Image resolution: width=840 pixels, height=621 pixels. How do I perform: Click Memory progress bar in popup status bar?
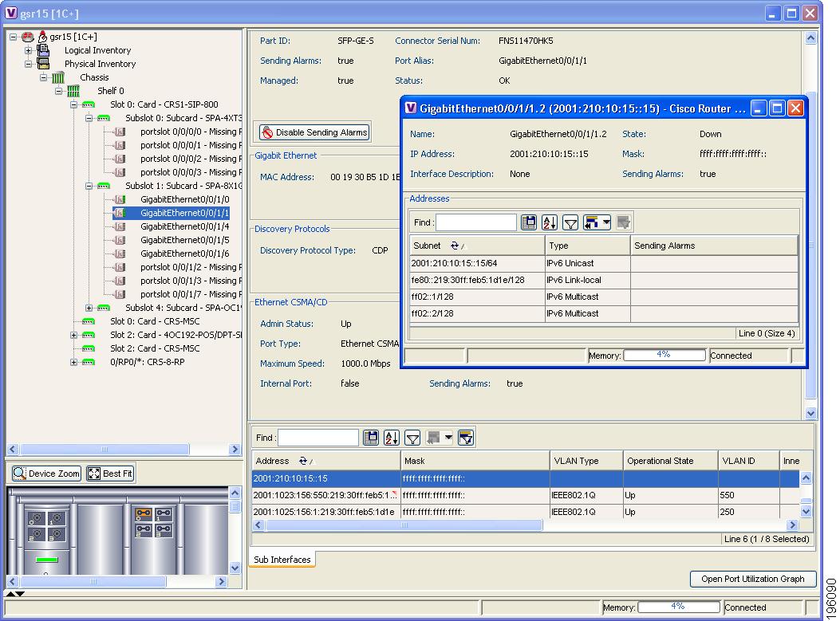(x=665, y=355)
